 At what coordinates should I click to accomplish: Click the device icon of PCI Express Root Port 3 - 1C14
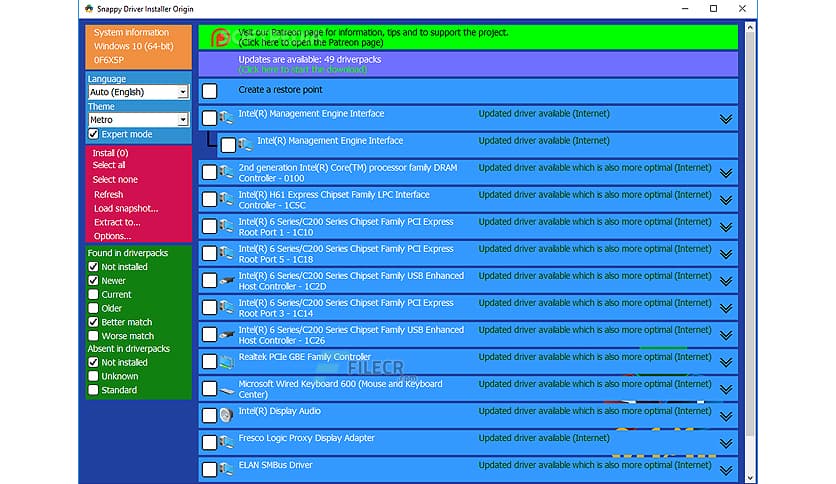point(226,307)
